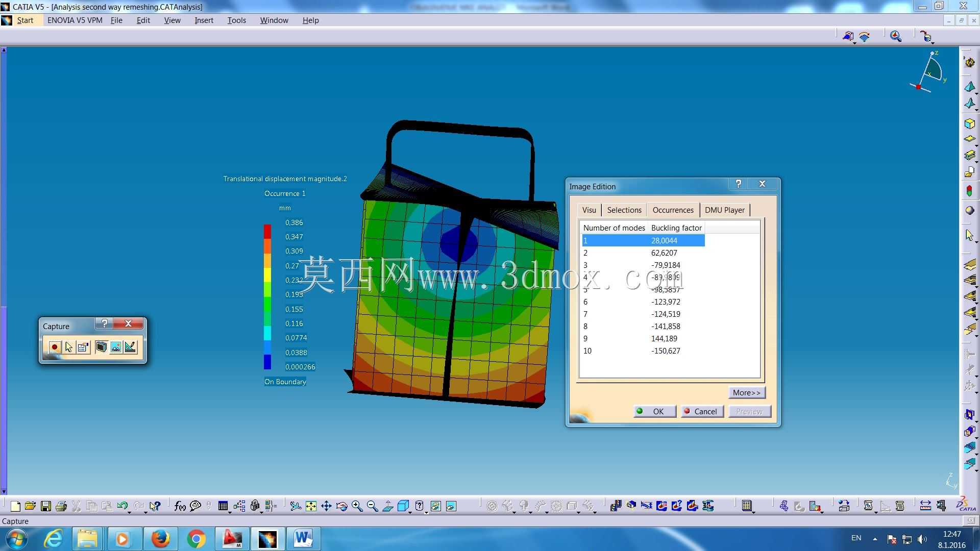Click the dark blue legend swatch
Screen dimensions: 980x551
click(x=267, y=362)
